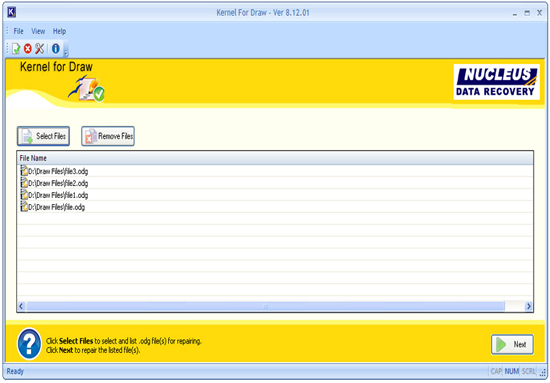Select file3.odg in the file list

click(275, 171)
